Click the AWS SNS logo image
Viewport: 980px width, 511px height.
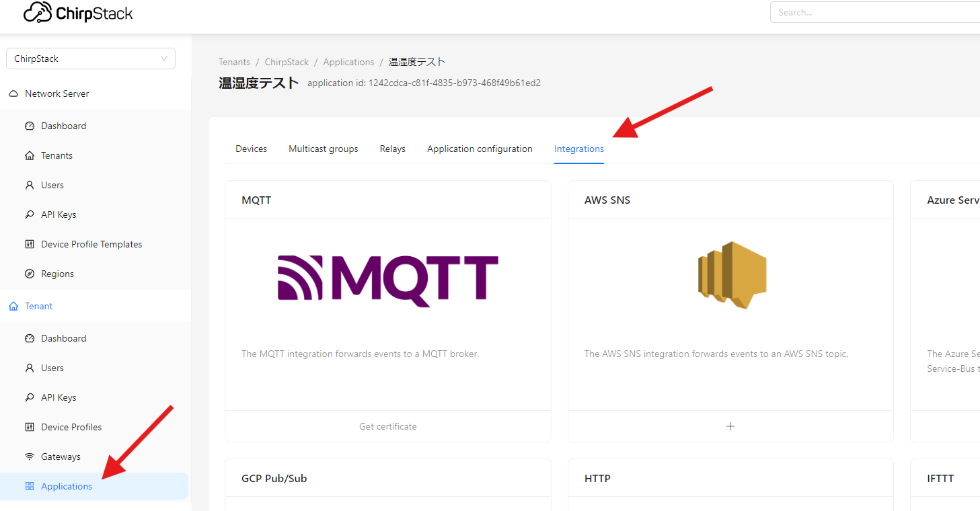point(732,275)
